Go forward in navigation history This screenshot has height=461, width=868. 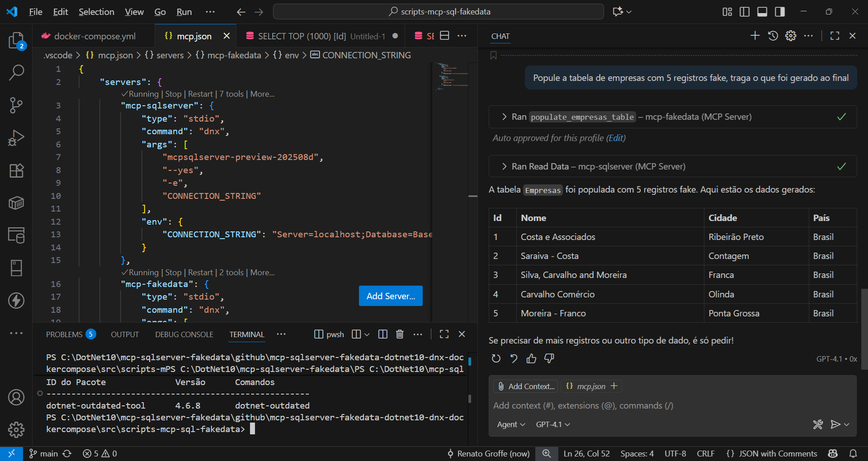[x=259, y=12]
